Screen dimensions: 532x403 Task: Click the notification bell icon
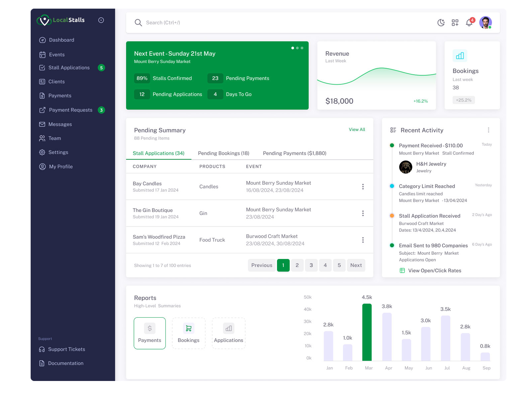[469, 23]
